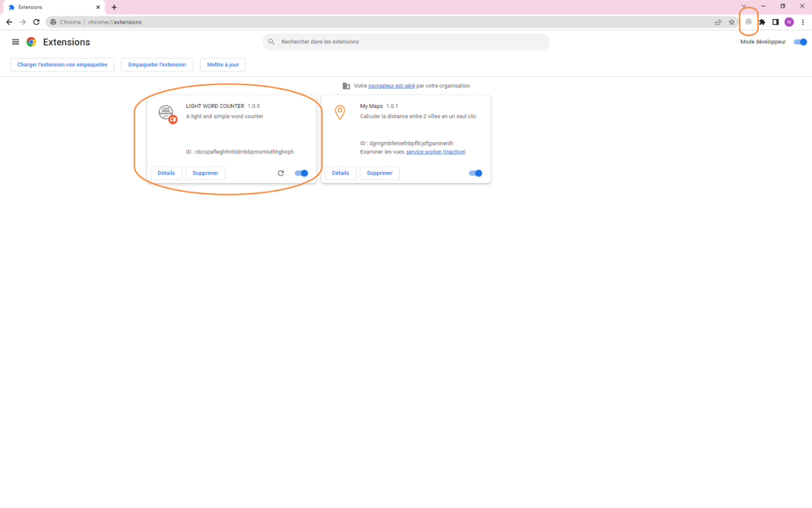812x508 pixels.
Task: Open the service worker (Inactive) link
Action: (x=436, y=152)
